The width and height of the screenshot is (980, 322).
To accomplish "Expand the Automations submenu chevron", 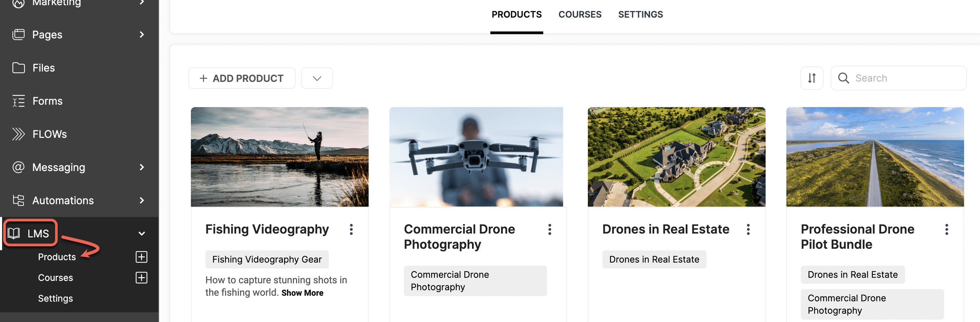I will click(142, 200).
